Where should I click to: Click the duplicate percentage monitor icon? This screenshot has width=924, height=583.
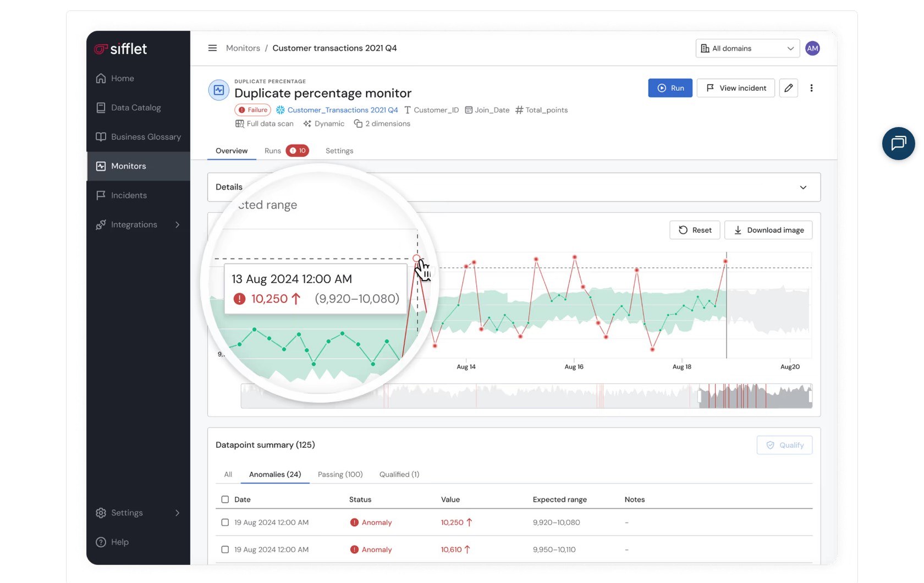click(x=218, y=90)
